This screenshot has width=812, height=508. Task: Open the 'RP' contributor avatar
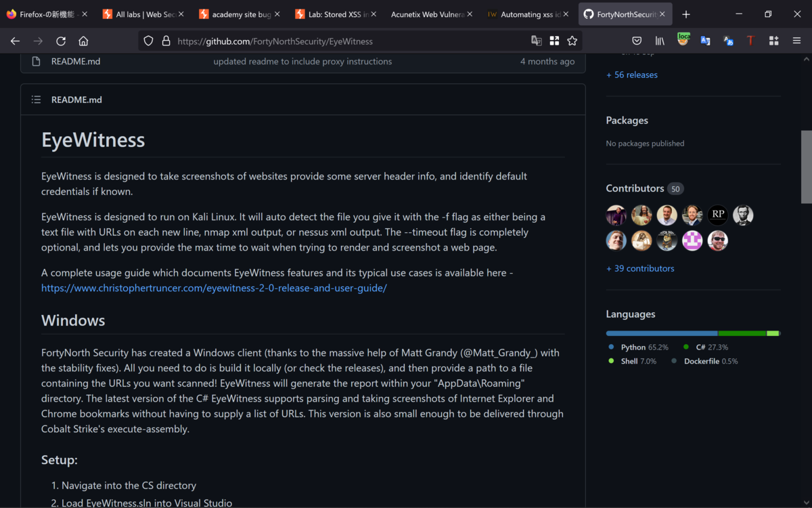pyautogui.click(x=718, y=215)
